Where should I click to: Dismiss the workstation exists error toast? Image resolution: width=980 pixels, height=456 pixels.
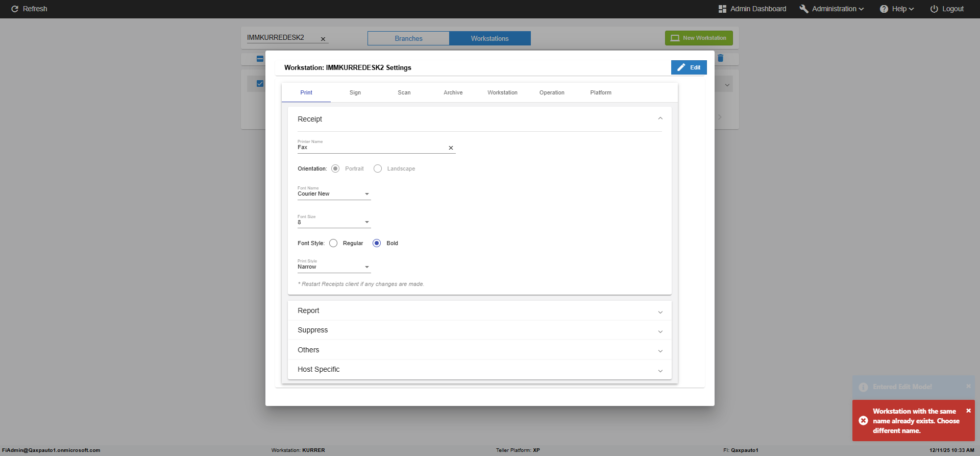pyautogui.click(x=968, y=411)
